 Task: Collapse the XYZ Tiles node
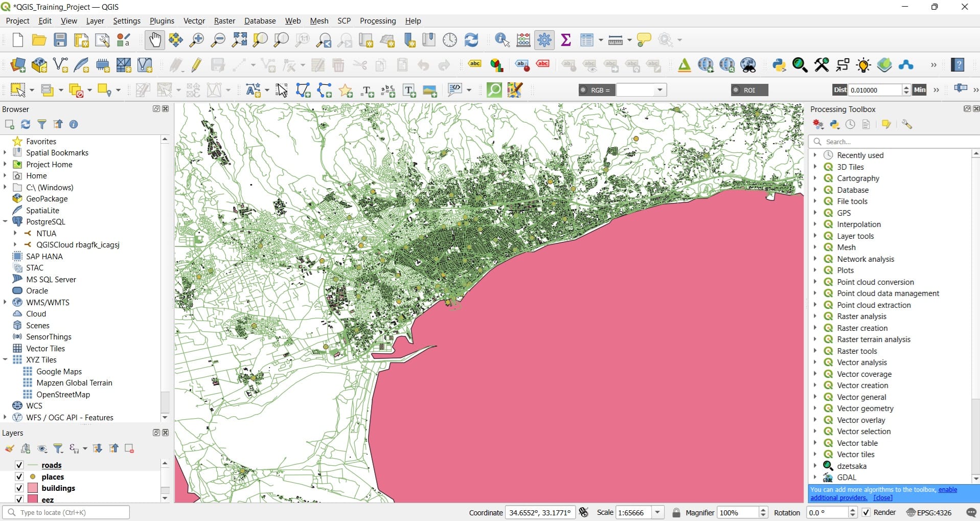5,359
